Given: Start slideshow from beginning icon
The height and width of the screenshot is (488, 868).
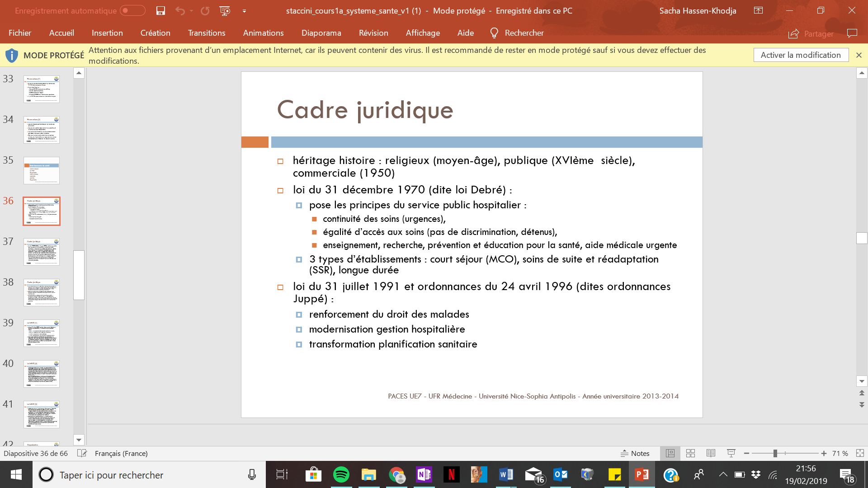Looking at the screenshot, I should click(x=225, y=11).
